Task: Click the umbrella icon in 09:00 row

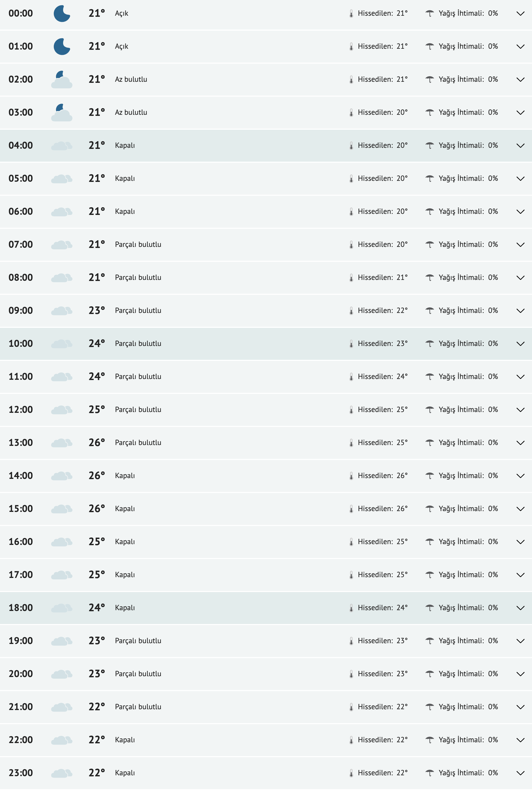Action: pyautogui.click(x=429, y=311)
